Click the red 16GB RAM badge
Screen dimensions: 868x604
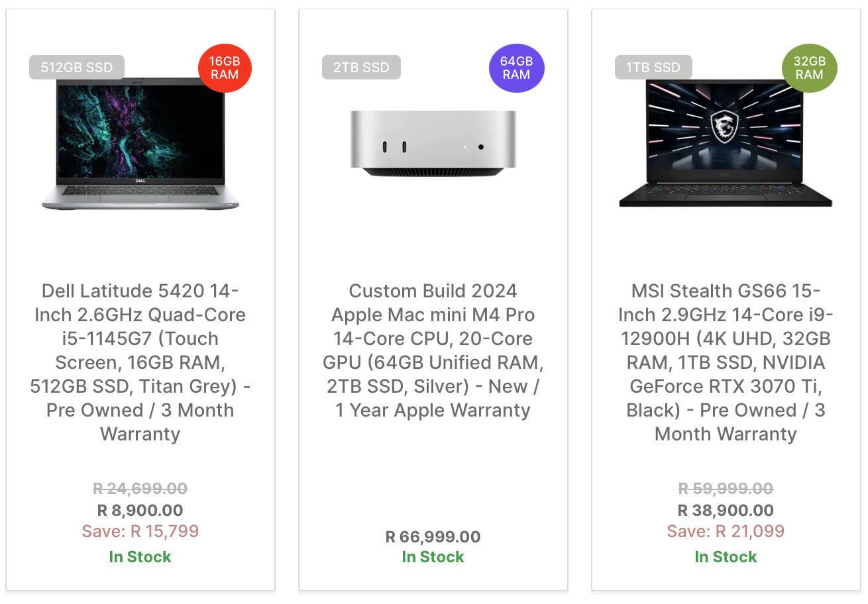(225, 68)
